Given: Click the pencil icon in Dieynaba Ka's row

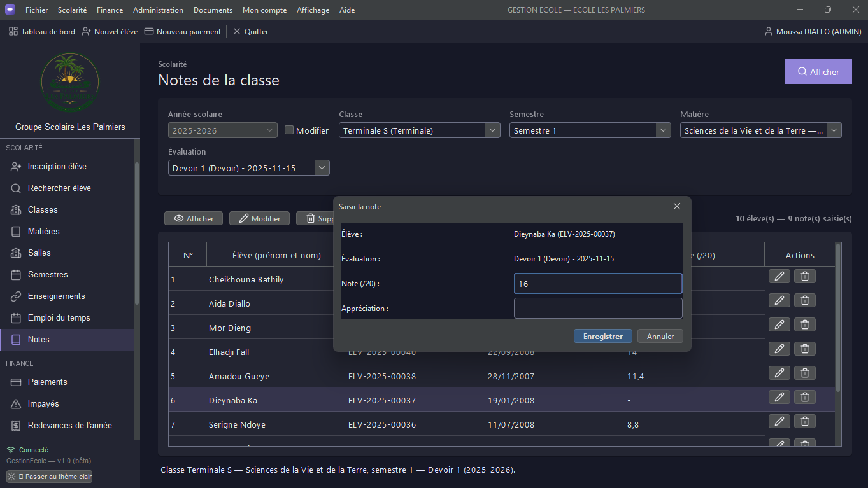Looking at the screenshot, I should (x=779, y=397).
